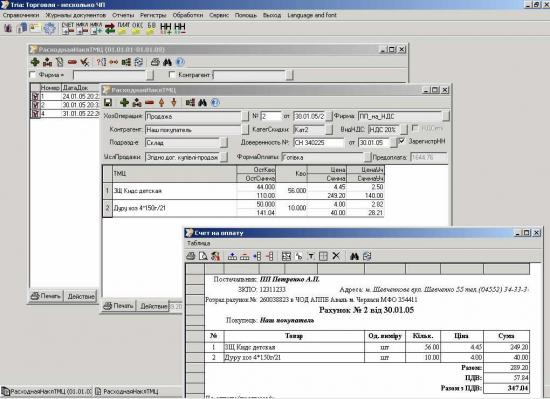The height and width of the screenshot is (399, 550).
Task: Toggle the ЗарегистрНН checkbox
Action: (x=402, y=141)
